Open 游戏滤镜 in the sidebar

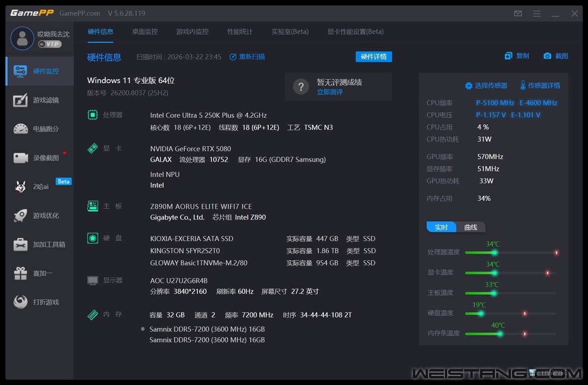pos(40,100)
